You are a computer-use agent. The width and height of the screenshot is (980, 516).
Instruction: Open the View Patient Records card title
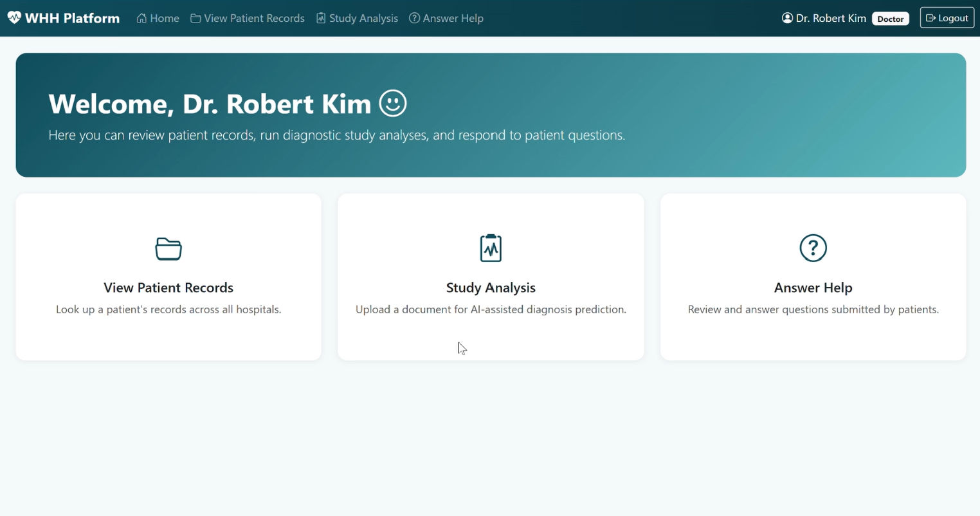[168, 288]
